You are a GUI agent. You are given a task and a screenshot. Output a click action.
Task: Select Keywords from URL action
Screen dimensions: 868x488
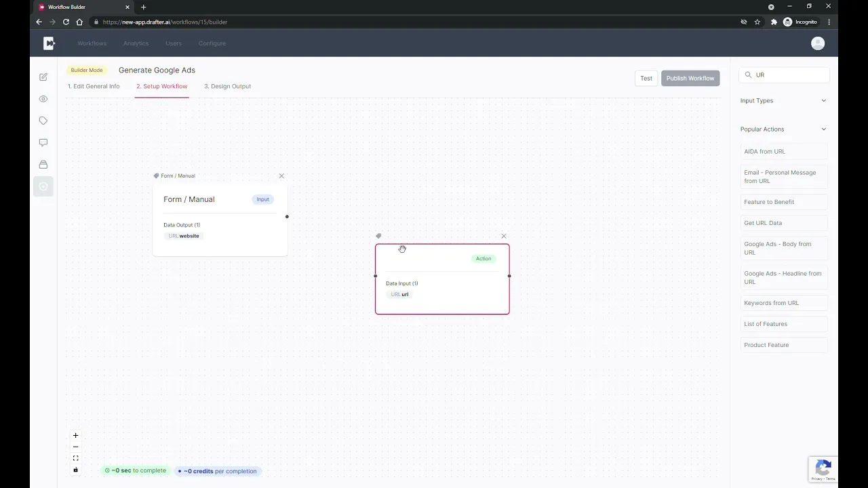tap(785, 303)
